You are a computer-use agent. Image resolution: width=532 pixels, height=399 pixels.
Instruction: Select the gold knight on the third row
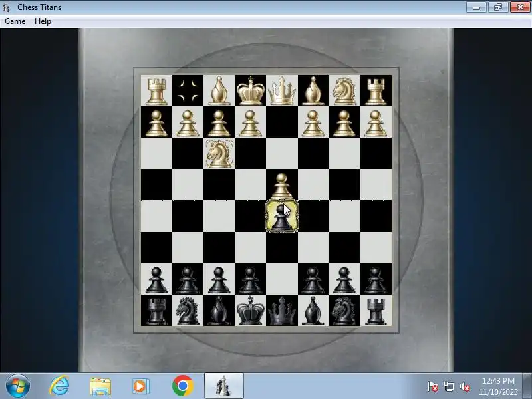(219, 154)
